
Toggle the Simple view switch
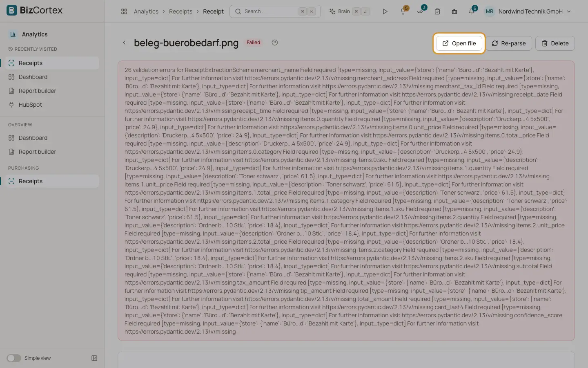point(14,358)
